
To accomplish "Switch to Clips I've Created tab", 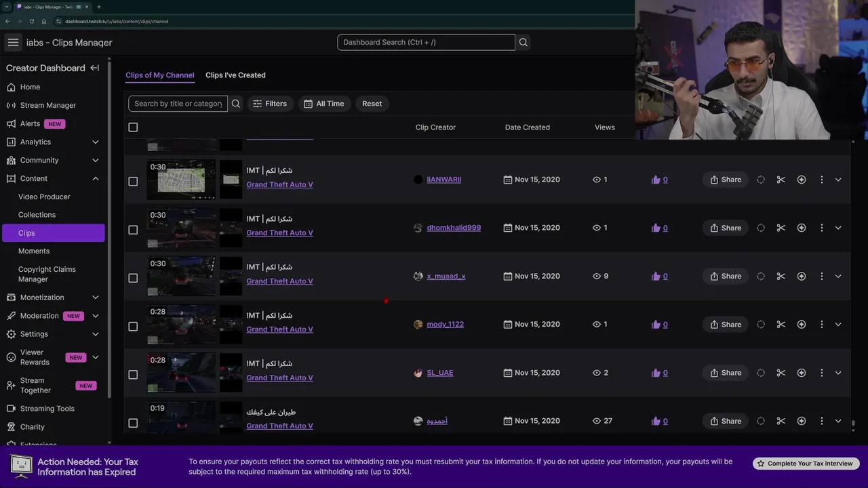I will pos(235,75).
